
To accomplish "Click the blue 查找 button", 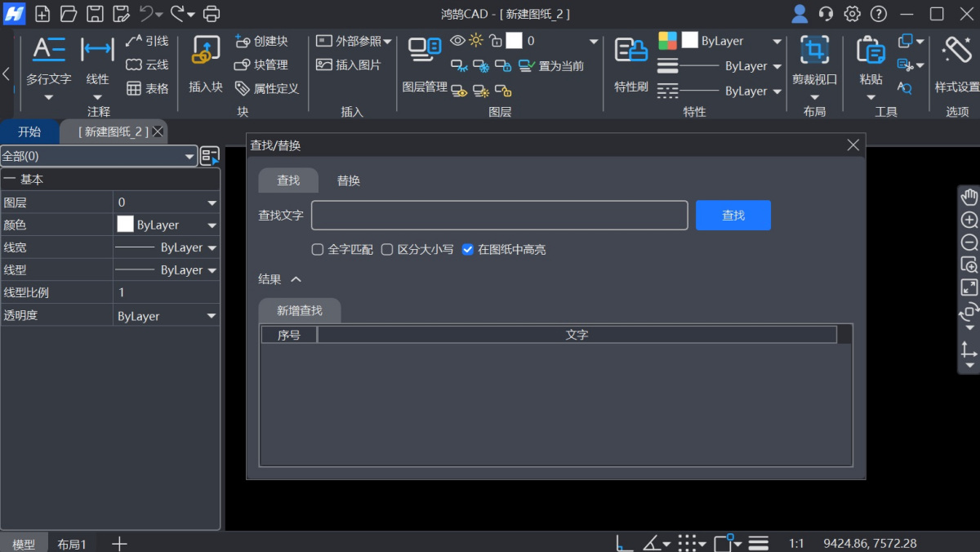I will pos(732,215).
